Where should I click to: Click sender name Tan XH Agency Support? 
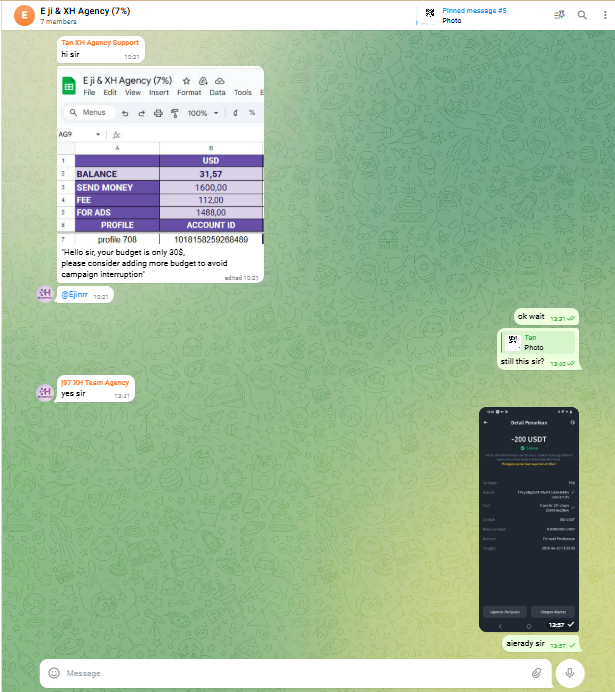point(100,43)
